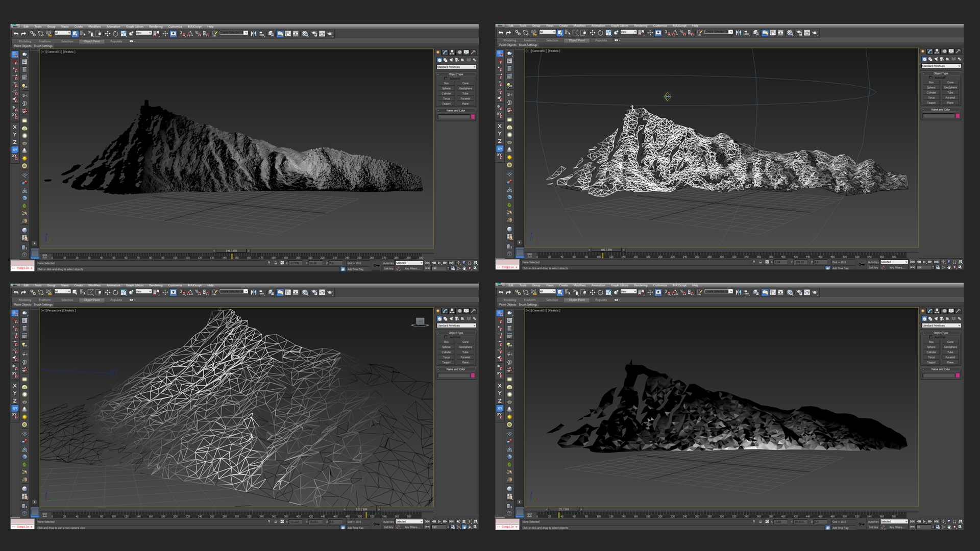Toggle Auto Key in top-right window
The image size is (980, 551).
point(873,262)
